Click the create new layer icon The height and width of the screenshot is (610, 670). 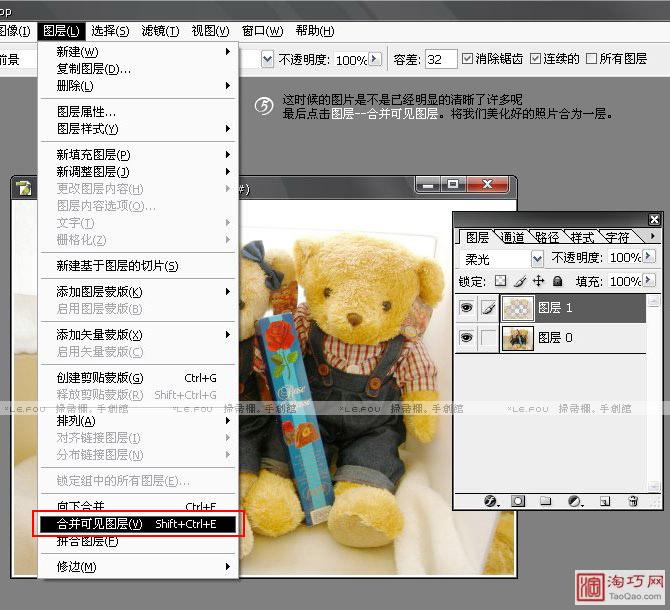[x=605, y=500]
